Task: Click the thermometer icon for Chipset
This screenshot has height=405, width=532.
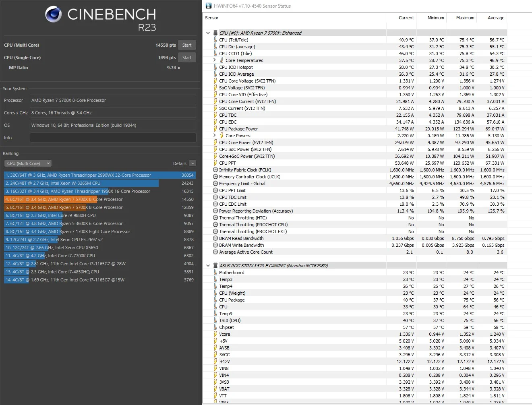Action: (215, 327)
